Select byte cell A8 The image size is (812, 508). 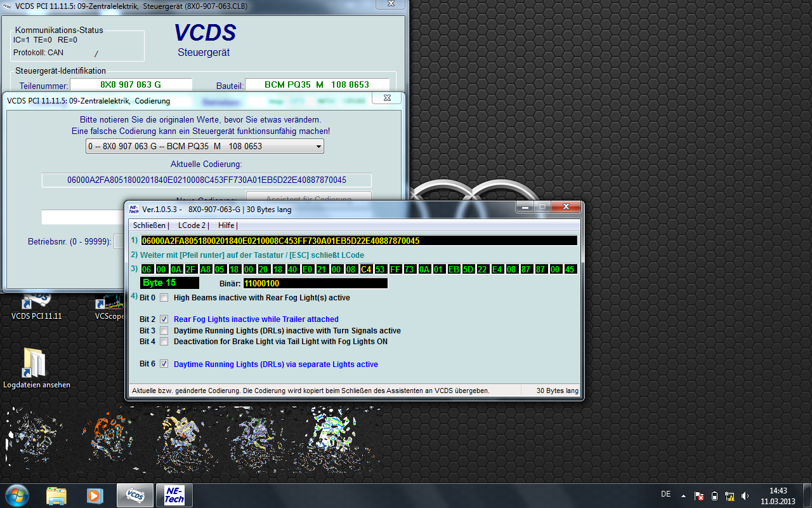click(x=206, y=269)
